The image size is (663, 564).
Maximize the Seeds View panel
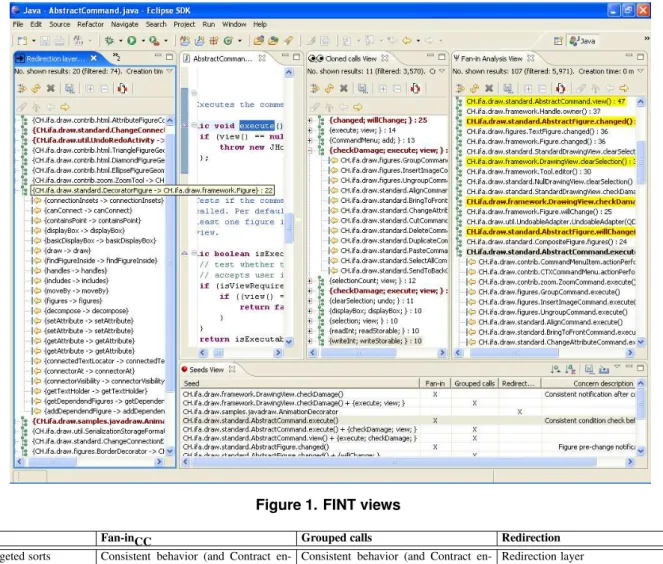pyautogui.click(x=640, y=368)
